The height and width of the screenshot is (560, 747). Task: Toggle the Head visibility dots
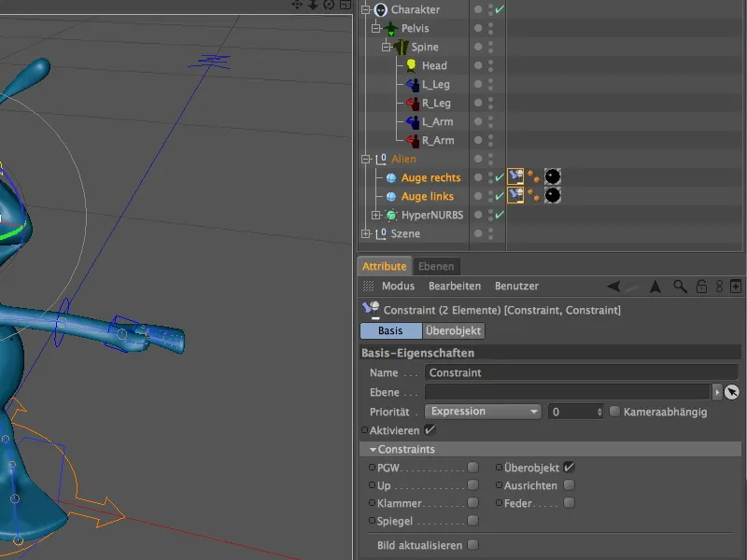pos(491,65)
